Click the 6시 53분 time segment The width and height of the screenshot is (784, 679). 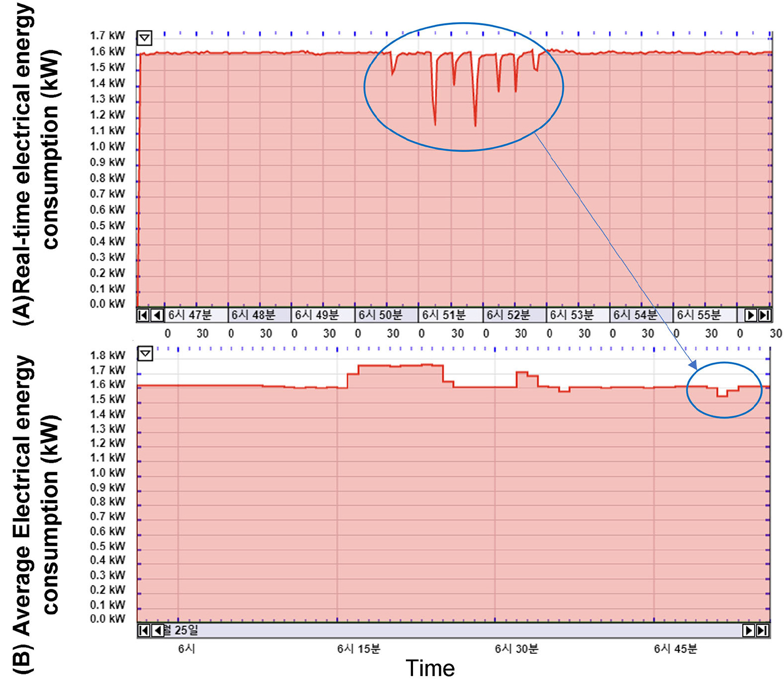(577, 315)
